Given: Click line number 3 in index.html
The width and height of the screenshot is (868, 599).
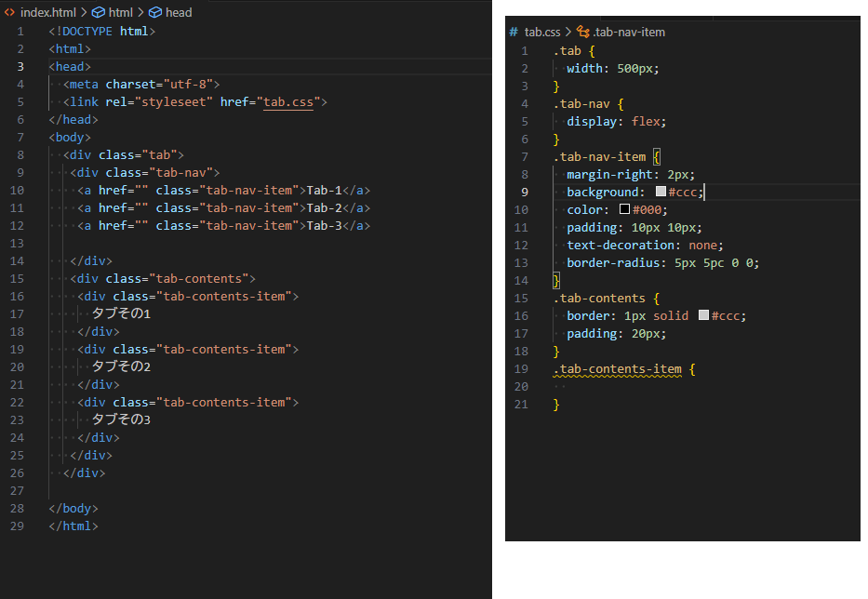Looking at the screenshot, I should [20, 66].
